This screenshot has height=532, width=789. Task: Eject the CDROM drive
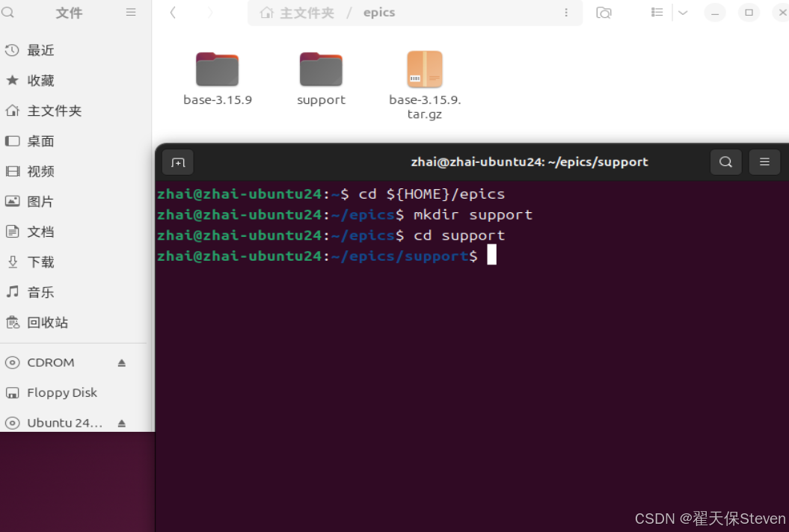[122, 362]
